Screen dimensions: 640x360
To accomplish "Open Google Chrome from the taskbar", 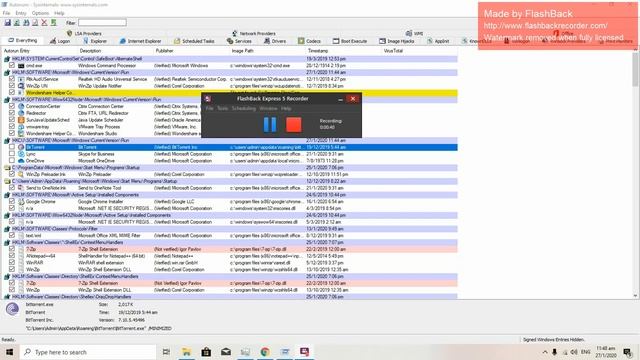I will (265, 352).
